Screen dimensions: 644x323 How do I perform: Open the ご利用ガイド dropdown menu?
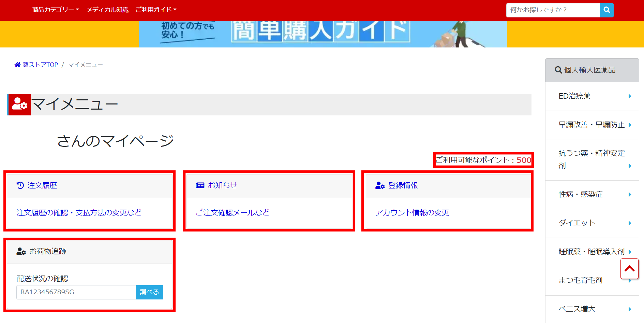tap(155, 10)
